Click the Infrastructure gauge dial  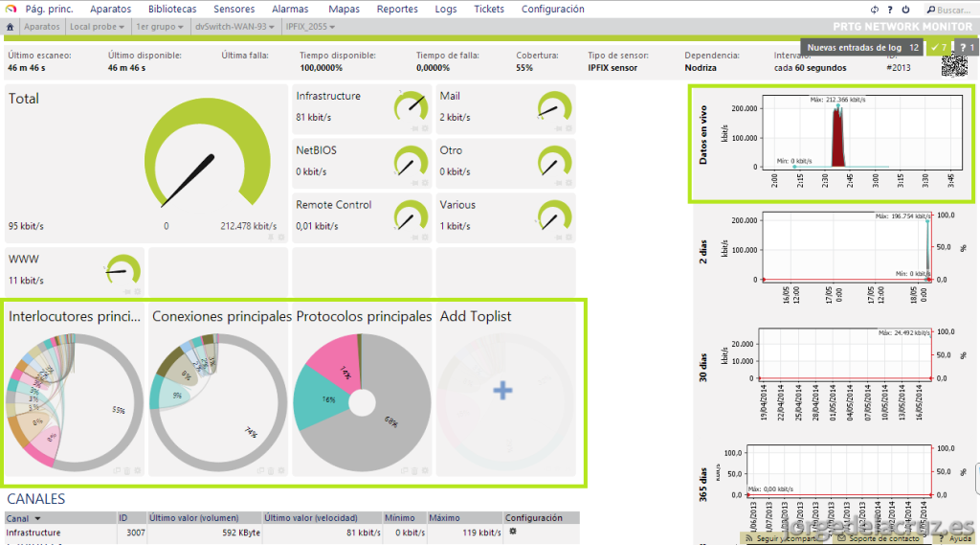click(x=412, y=107)
